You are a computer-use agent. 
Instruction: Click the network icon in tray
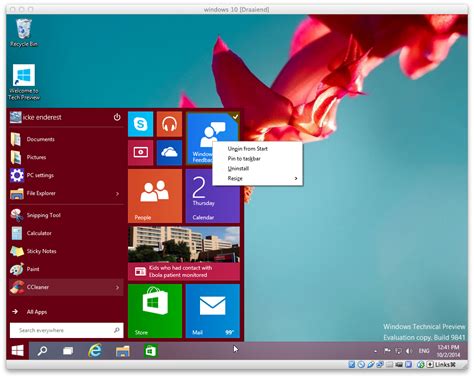coord(398,351)
